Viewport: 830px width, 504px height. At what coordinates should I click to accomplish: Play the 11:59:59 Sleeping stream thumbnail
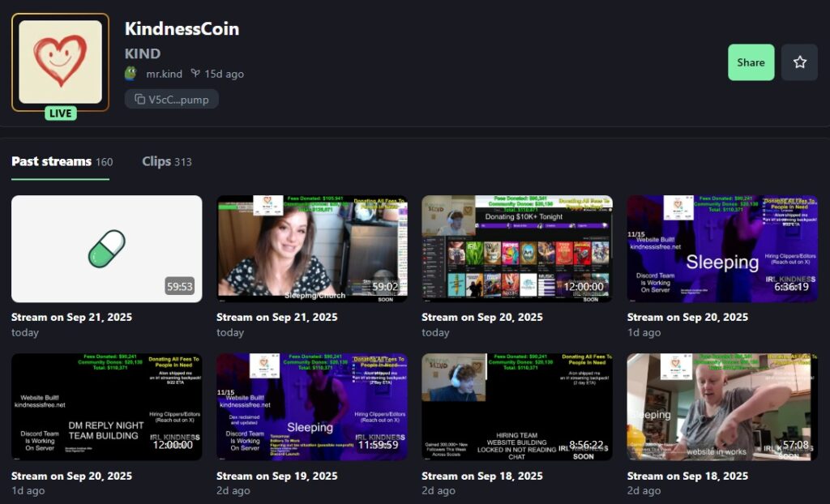point(311,407)
